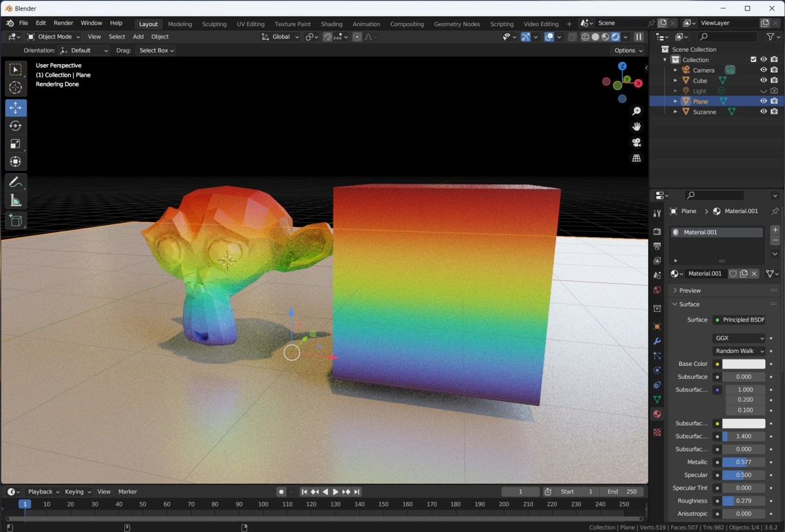Select the Move tool in toolbar
Image resolution: width=785 pixels, height=532 pixels.
click(16, 108)
